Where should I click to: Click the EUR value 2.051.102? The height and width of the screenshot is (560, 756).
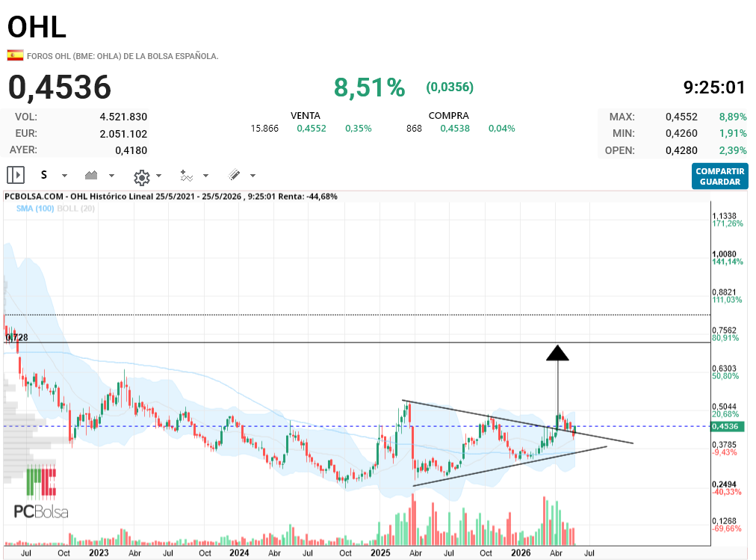click(x=123, y=134)
